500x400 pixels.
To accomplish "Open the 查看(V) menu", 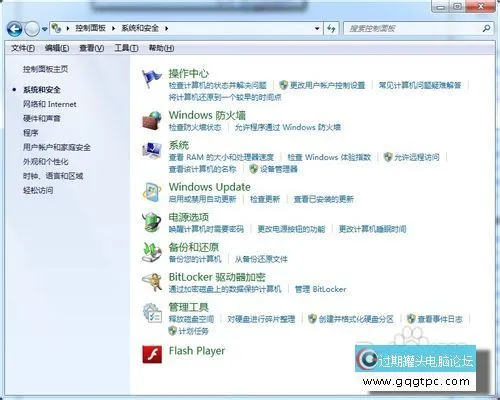I will (92, 48).
